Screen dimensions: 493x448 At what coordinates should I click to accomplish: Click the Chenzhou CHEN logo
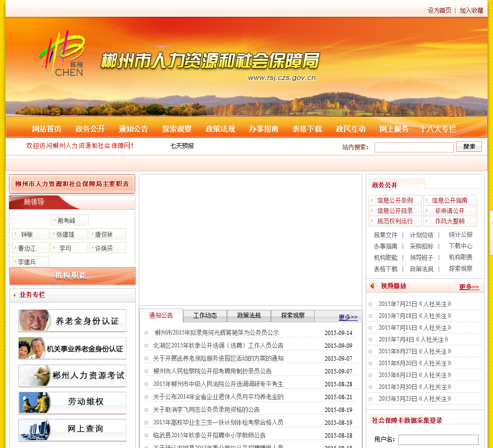pyautogui.click(x=62, y=53)
